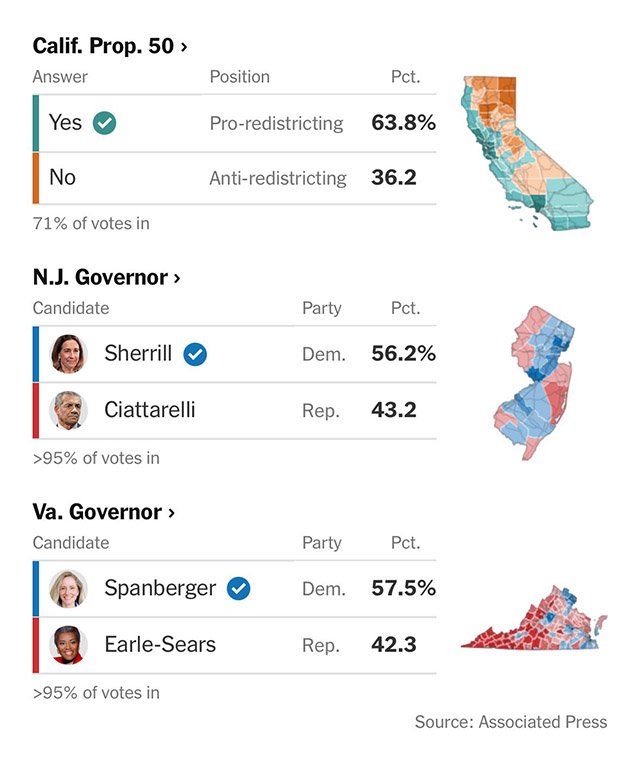Click the orange color bar for No
The width and height of the screenshot is (640, 761).
[x=35, y=178]
